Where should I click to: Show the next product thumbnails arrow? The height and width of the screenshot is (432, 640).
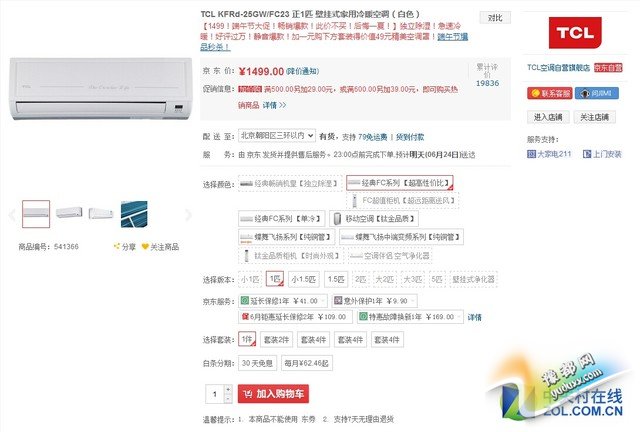pyautogui.click(x=188, y=214)
